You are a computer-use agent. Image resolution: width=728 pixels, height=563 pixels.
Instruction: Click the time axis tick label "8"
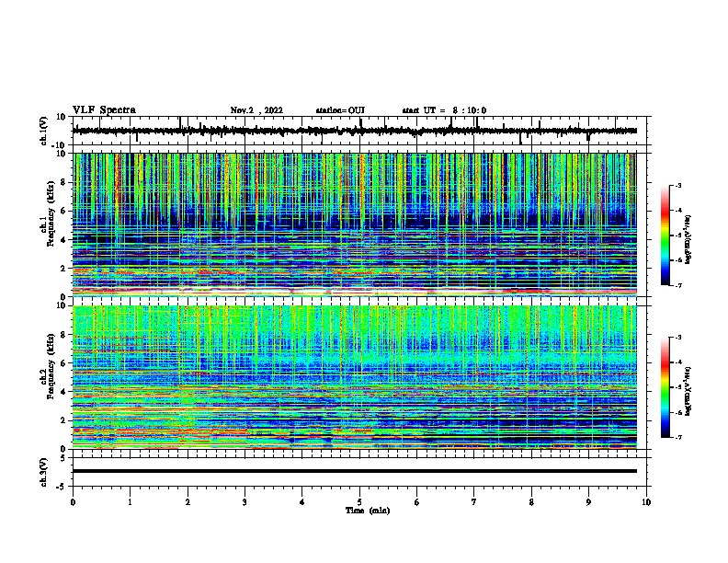[x=531, y=502]
